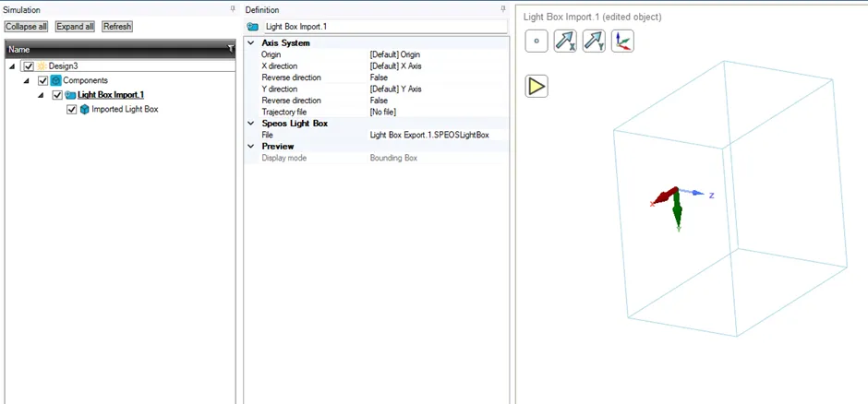This screenshot has width=868, height=404.
Task: Collapse the Axis System section
Action: coord(251,43)
